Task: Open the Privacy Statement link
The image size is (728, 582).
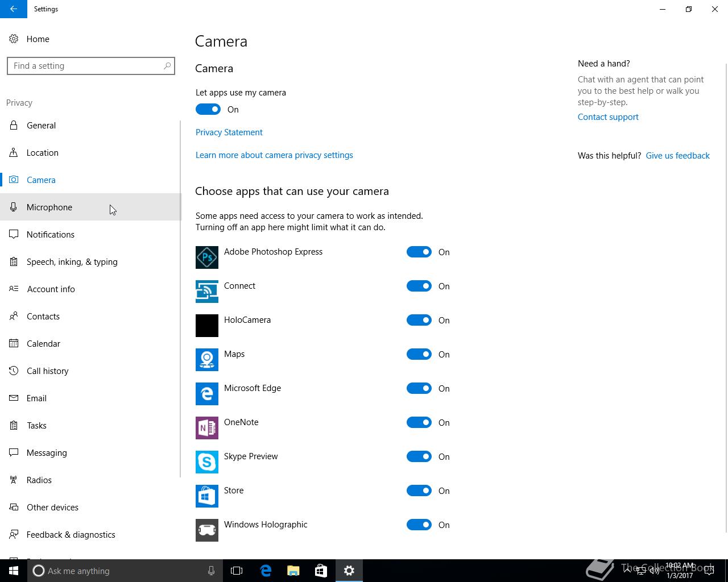Action: (229, 132)
